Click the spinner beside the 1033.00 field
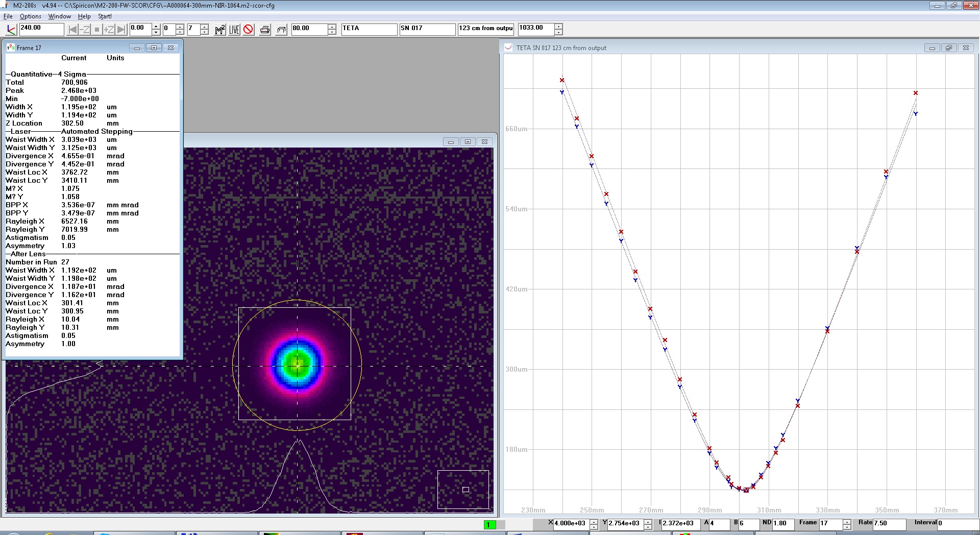980x535 pixels. click(x=559, y=29)
